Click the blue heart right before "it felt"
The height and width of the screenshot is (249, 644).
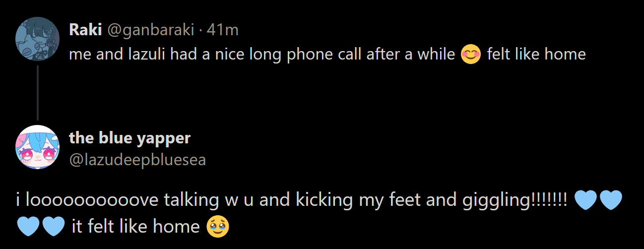click(x=53, y=227)
